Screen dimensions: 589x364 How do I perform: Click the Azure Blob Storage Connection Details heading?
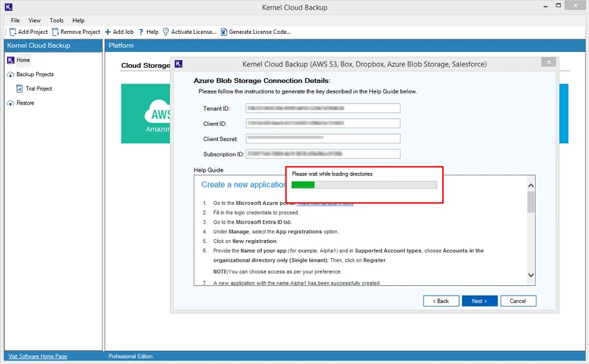[262, 81]
